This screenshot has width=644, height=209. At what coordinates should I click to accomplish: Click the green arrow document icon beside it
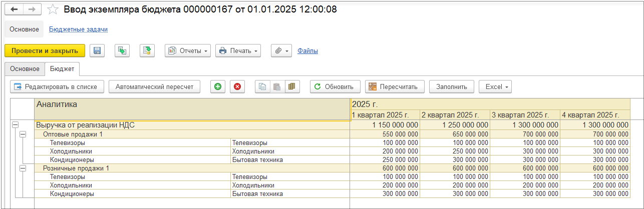[x=147, y=50]
